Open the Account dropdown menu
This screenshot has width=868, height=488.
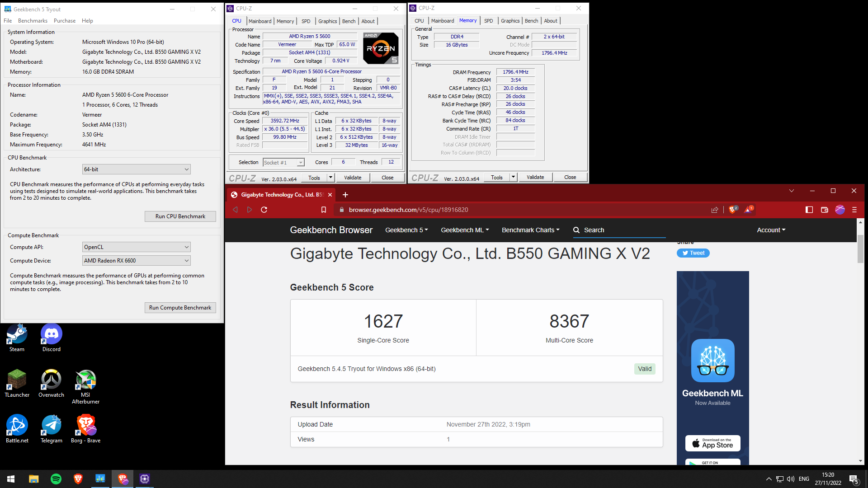(771, 230)
